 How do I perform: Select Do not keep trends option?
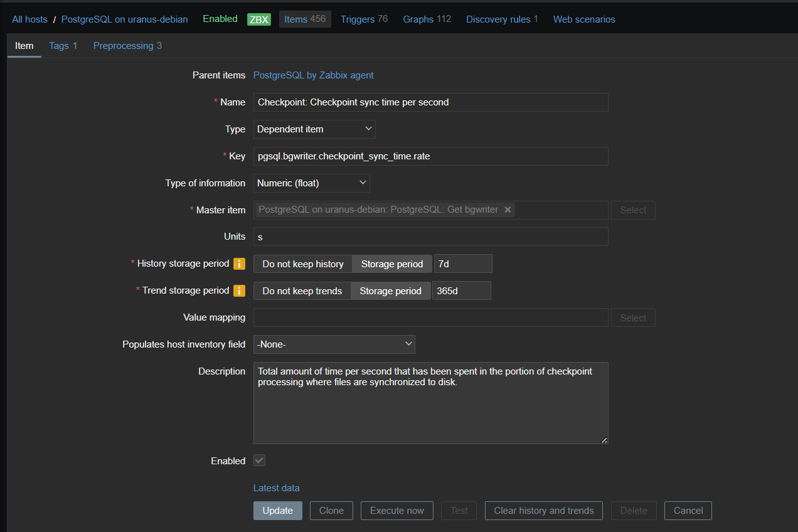[x=302, y=291]
